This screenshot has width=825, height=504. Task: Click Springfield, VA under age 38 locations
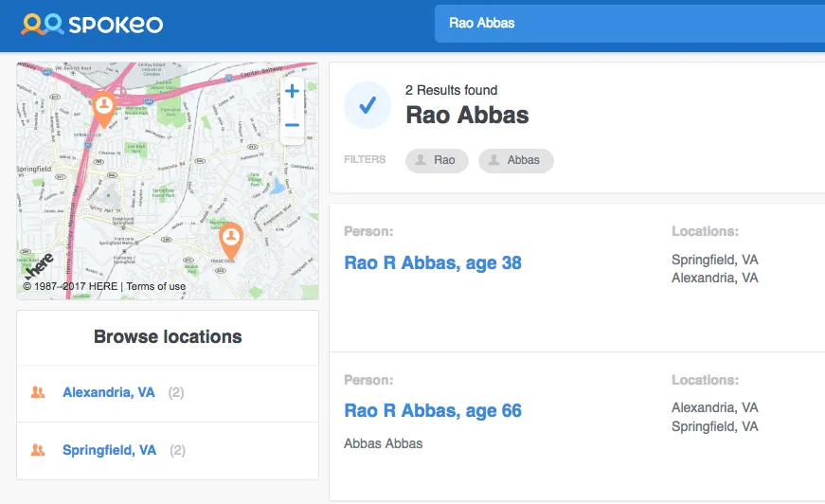coord(714,260)
